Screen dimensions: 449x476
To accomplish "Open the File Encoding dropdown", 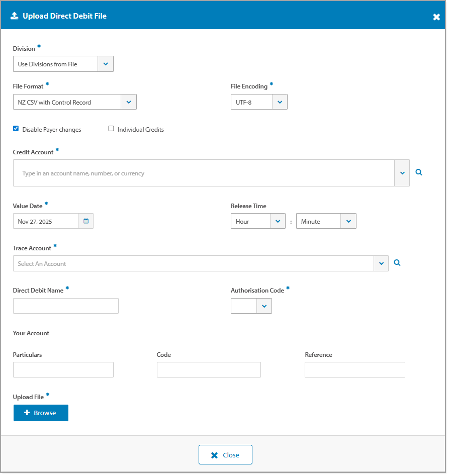I will [x=280, y=102].
